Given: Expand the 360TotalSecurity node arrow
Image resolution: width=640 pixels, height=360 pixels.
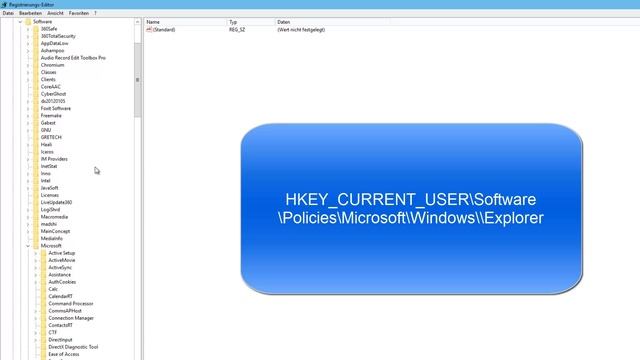Looking at the screenshot, I should (28, 36).
